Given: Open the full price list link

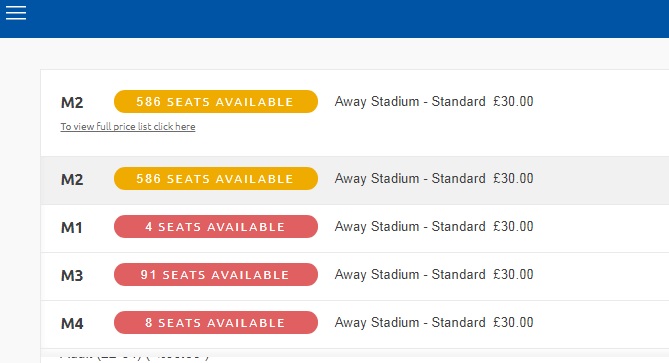Looking at the screenshot, I should point(128,127).
